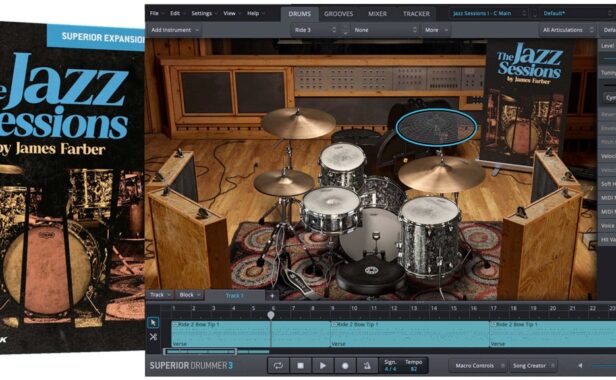Open the Jazz Sessions I - C Main library dropdown
The height and width of the screenshot is (380, 616).
coord(489,13)
